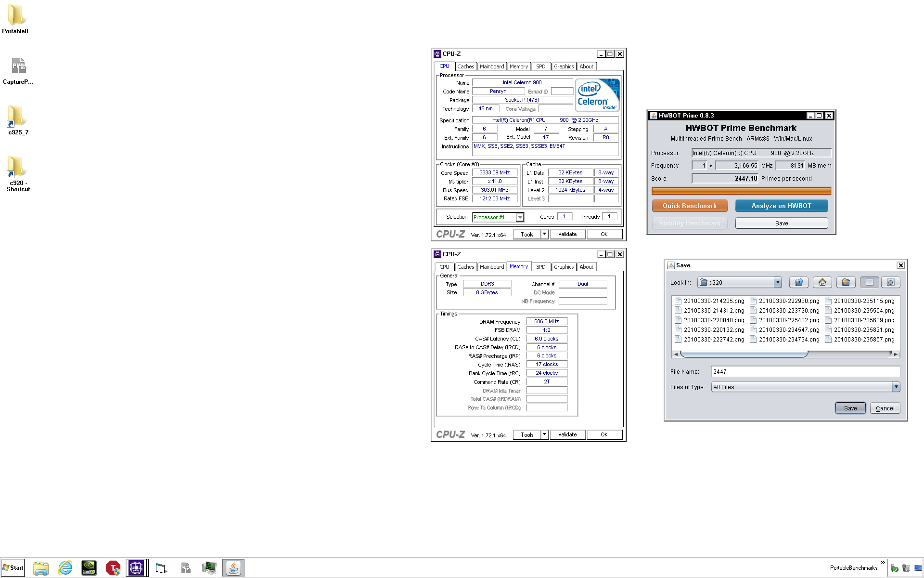
Task: Select file 20100330-214312.png
Action: pos(709,311)
